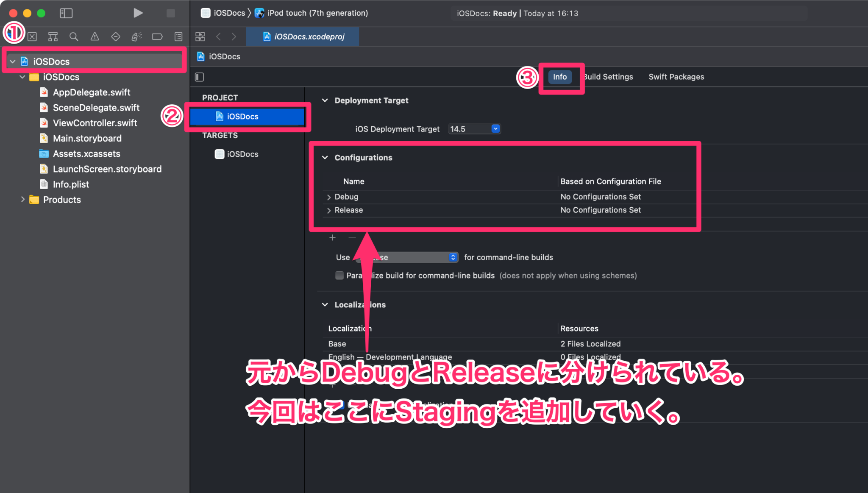
Task: Enable Parallelize build for command-line builds
Action: click(x=339, y=276)
